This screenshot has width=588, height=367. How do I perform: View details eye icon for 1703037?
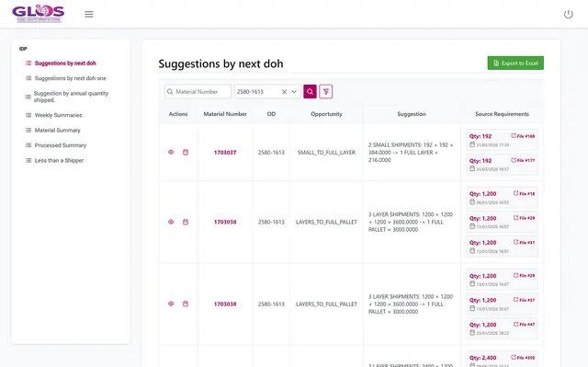coord(171,152)
